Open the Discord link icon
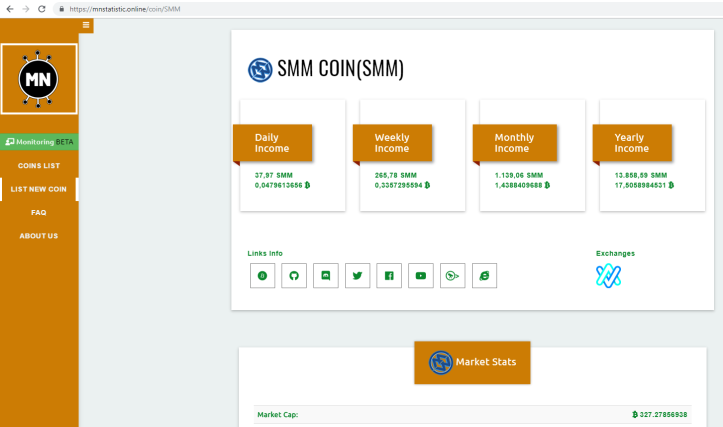723x427 pixels. click(x=326, y=276)
